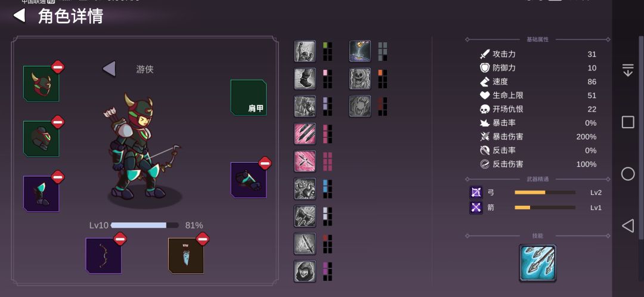Open the pink claw slash talent icon

point(305,134)
